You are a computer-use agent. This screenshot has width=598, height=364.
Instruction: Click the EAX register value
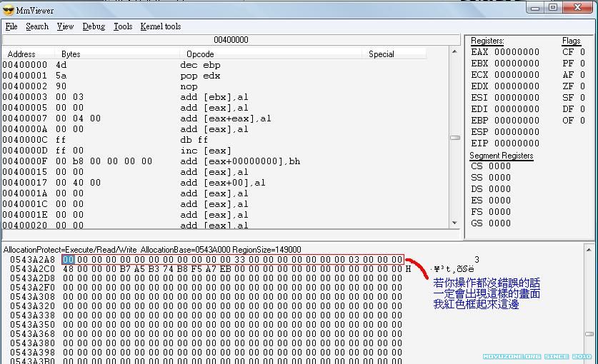[x=517, y=52]
